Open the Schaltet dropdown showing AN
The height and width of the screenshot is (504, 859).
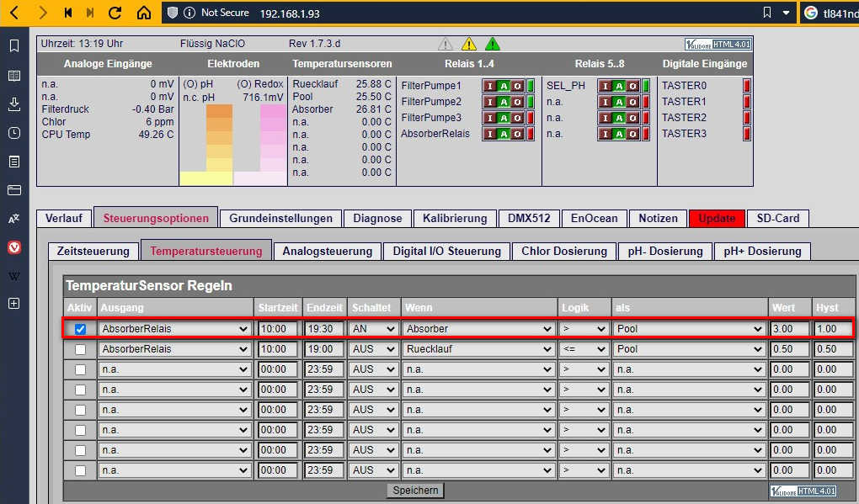374,329
